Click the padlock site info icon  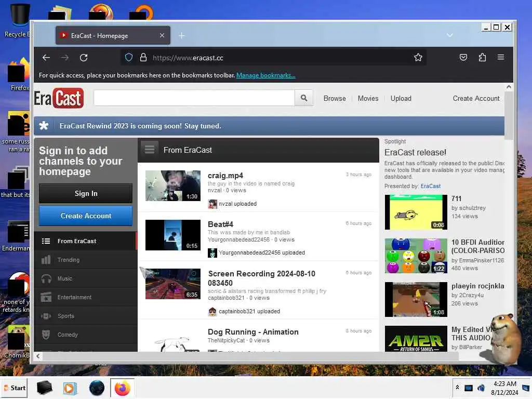click(x=143, y=57)
